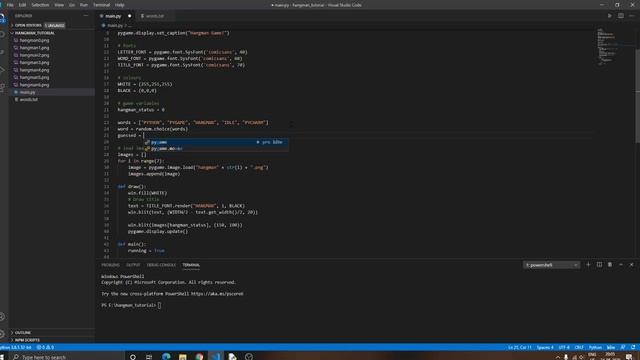Launch Microsoft Edge from the taskbar
This screenshot has height=360, width=640.
[x=166, y=357]
